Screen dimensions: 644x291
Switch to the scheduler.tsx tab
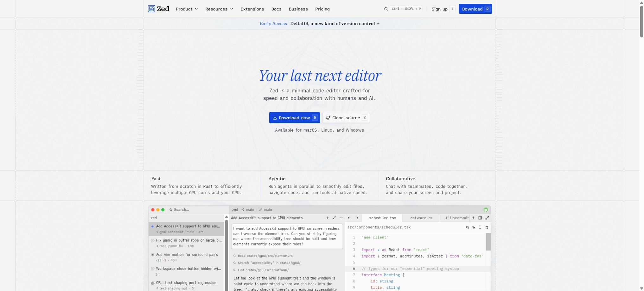[382, 218]
